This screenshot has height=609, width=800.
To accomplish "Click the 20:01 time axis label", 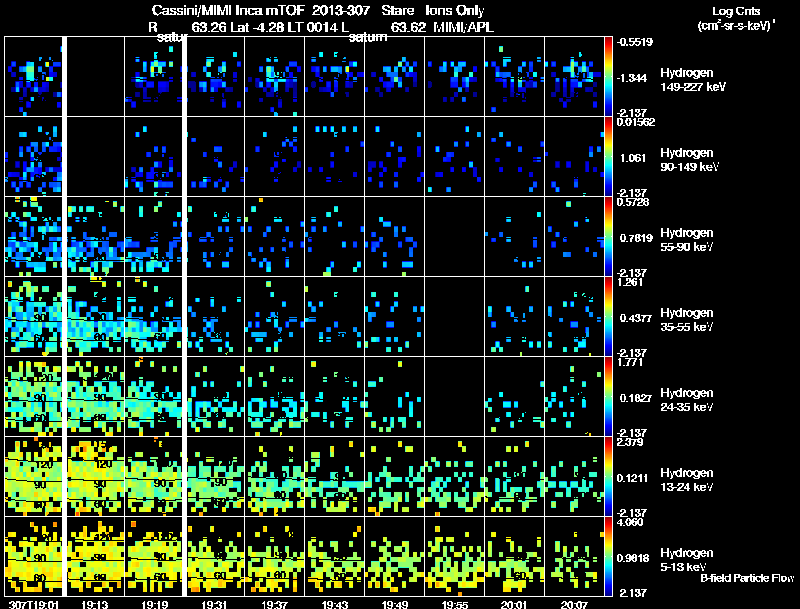I will [x=514, y=604].
